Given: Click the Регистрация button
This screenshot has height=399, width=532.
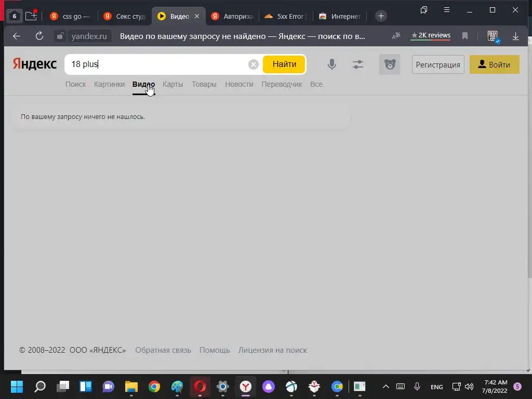Looking at the screenshot, I should [438, 64].
